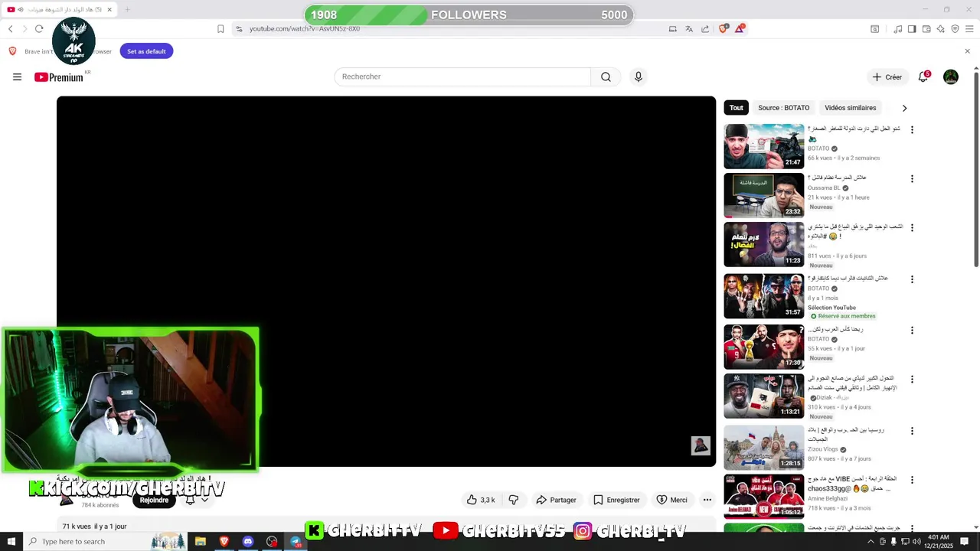Toggle channel notification bell beside Rejoindre
The height and width of the screenshot is (551, 980).
click(190, 500)
